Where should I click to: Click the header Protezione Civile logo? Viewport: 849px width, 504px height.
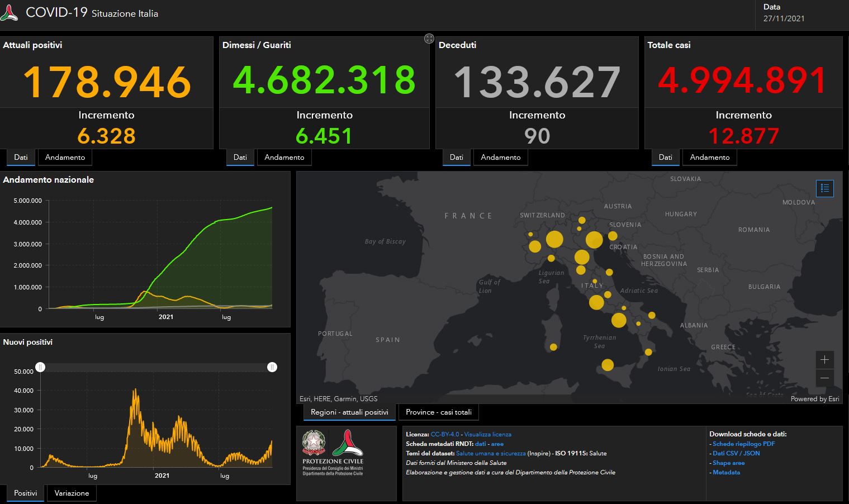pos(10,13)
